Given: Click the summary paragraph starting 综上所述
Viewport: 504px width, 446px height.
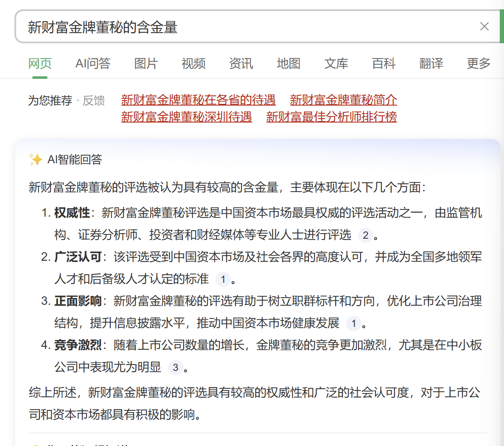Looking at the screenshot, I should click(x=255, y=404).
